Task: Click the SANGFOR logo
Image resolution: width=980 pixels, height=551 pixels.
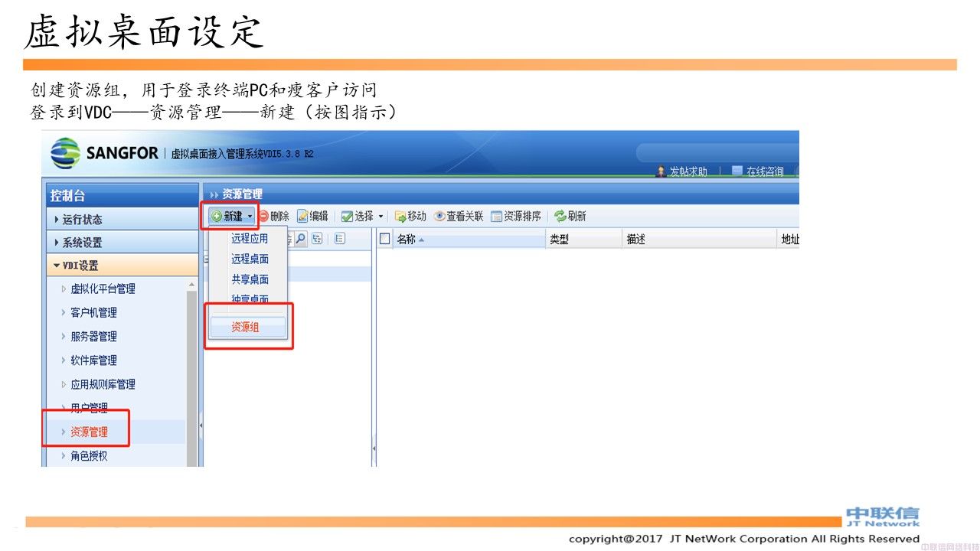Action: 104,153
